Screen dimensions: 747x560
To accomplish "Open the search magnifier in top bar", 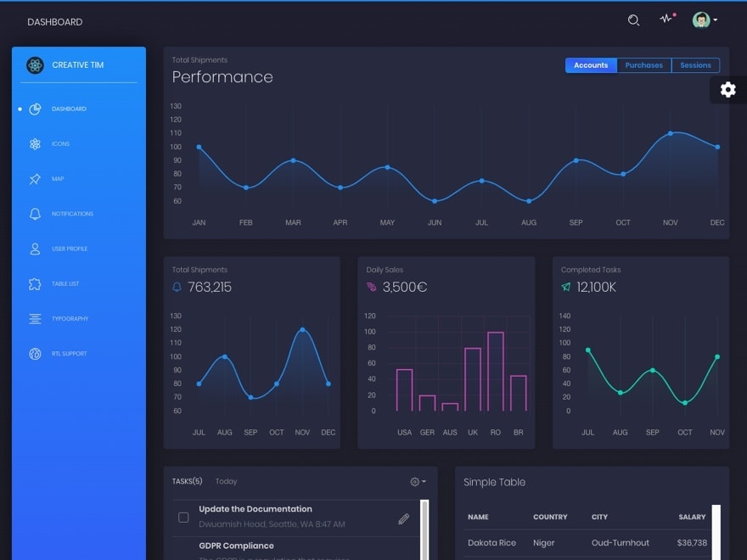I will coord(633,20).
